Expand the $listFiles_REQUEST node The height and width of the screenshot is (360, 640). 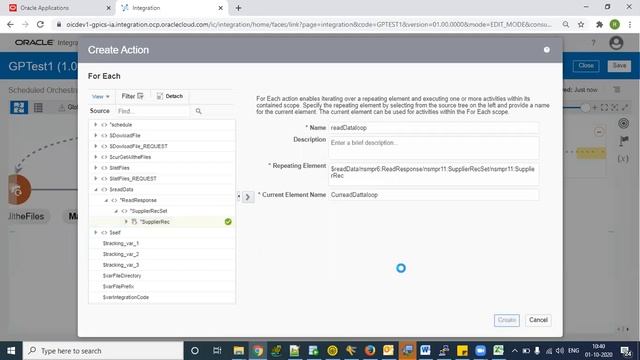(x=96, y=178)
